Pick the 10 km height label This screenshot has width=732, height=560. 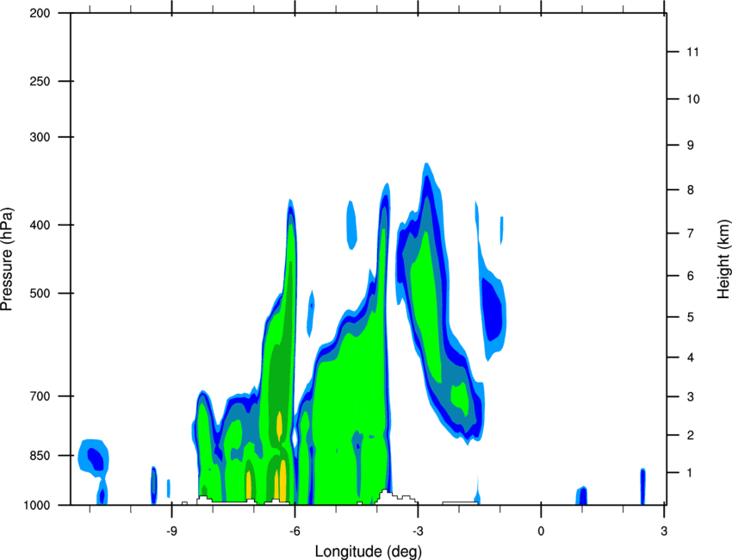click(x=692, y=99)
